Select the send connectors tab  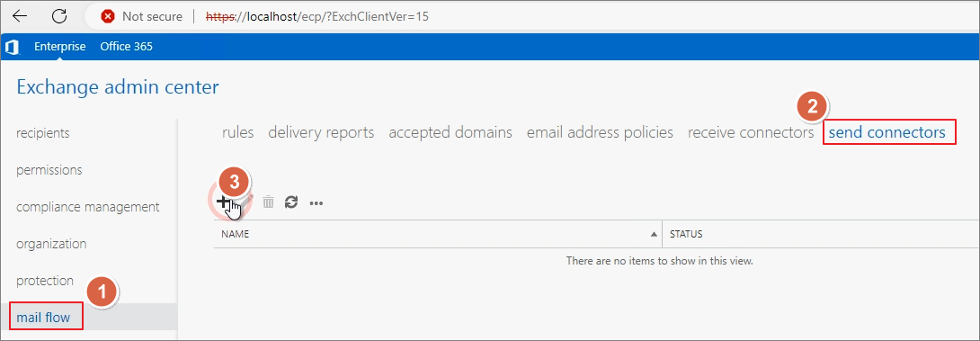[887, 132]
